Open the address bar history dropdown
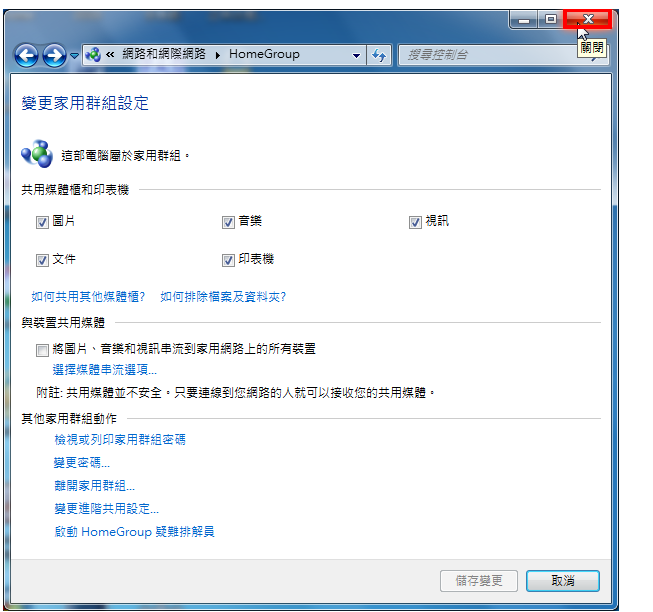This screenshot has height=612, width=653. click(x=356, y=55)
